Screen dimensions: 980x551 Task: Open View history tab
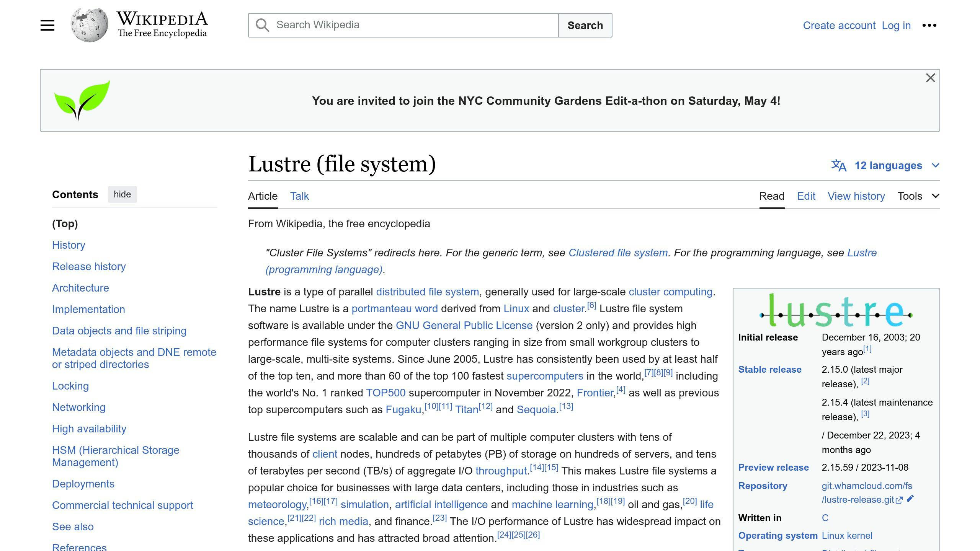(856, 196)
